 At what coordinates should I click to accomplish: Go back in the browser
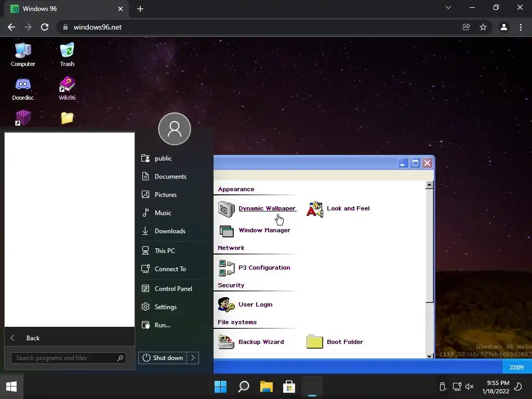coord(11,27)
